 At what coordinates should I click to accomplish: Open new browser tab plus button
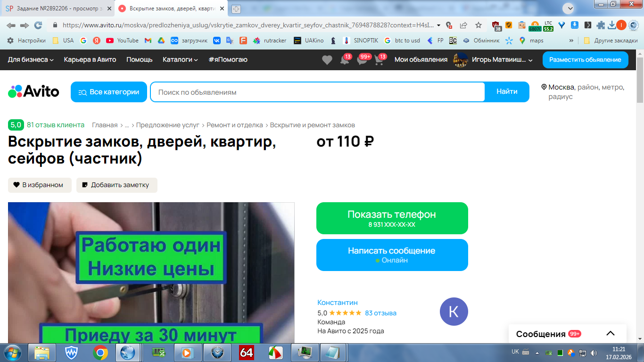[x=236, y=9]
